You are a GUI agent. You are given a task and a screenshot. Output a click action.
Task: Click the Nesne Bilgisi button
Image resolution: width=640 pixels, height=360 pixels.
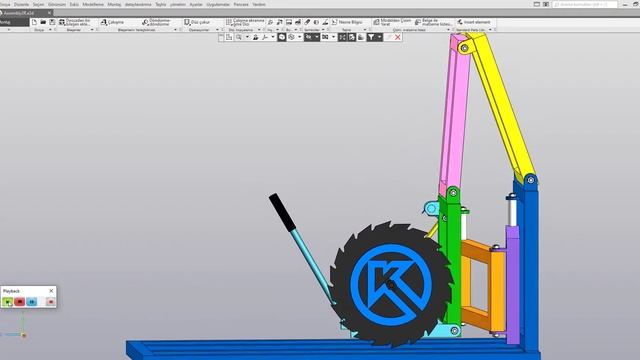tap(347, 22)
